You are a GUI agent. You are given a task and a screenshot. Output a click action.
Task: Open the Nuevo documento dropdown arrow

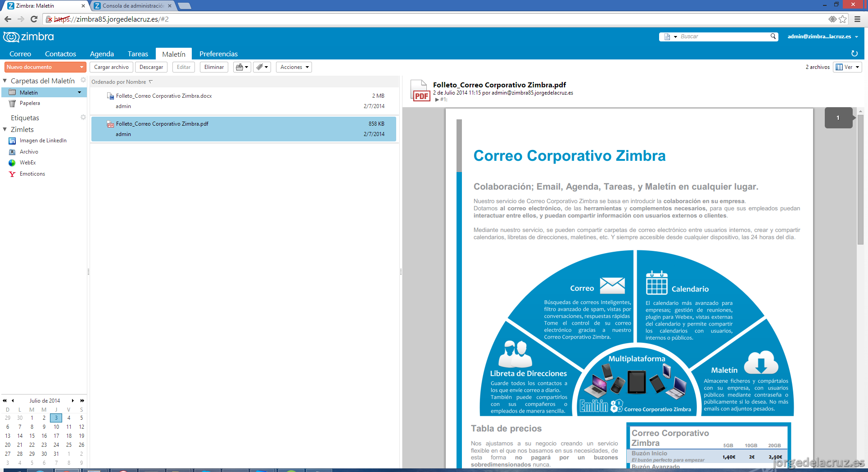tap(81, 67)
